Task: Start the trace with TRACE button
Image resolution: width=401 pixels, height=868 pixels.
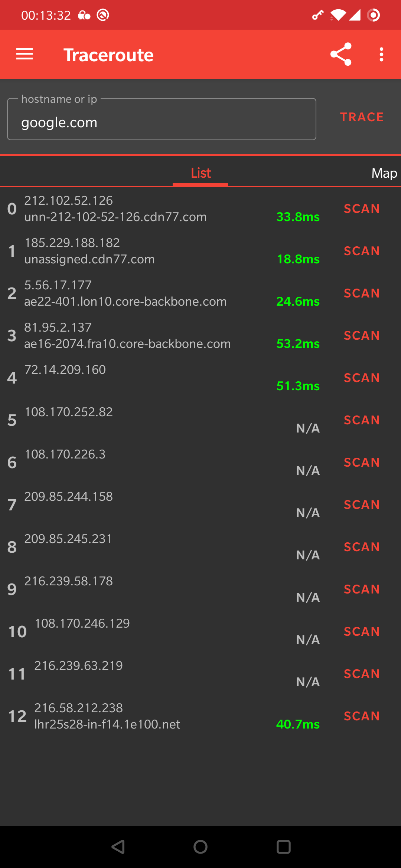Action: click(x=362, y=117)
